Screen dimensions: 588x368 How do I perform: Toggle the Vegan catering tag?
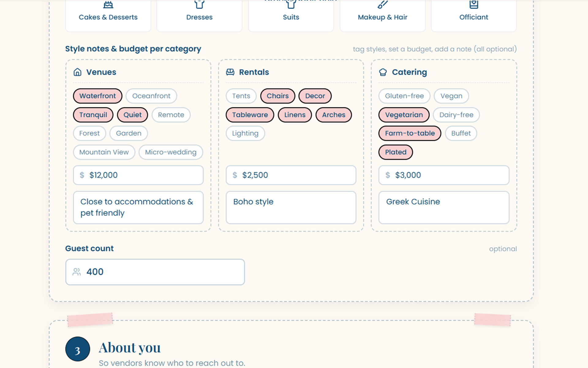pyautogui.click(x=451, y=96)
